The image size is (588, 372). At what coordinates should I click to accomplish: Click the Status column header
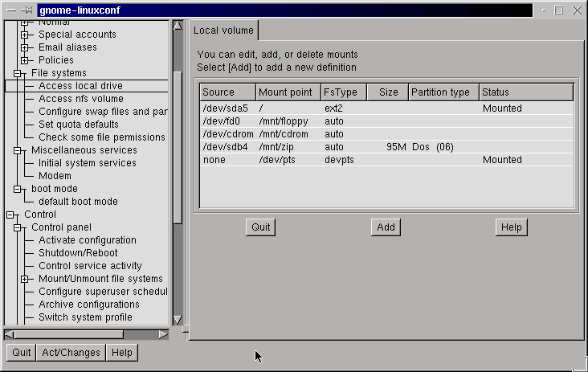tap(526, 92)
